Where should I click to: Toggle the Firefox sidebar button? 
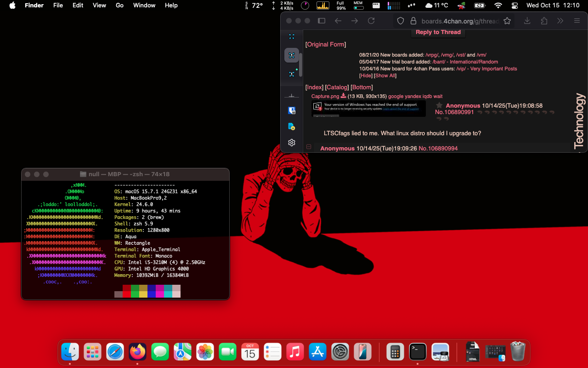[322, 21]
